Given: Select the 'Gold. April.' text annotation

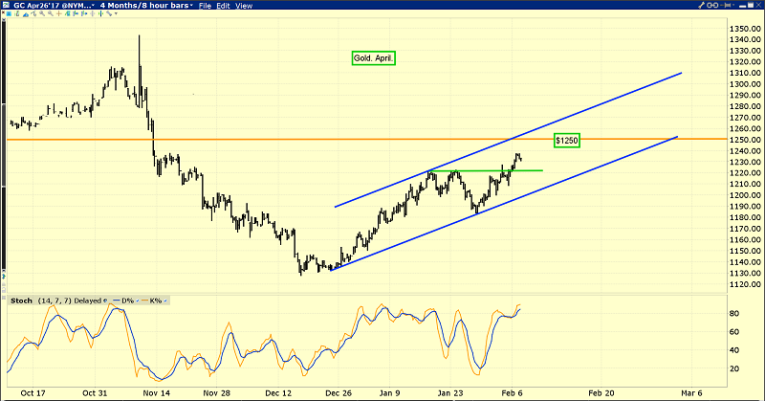Looking at the screenshot, I should (x=373, y=59).
